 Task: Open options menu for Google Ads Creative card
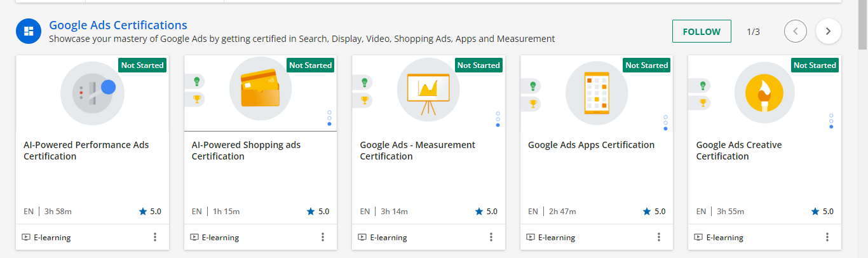point(827,237)
